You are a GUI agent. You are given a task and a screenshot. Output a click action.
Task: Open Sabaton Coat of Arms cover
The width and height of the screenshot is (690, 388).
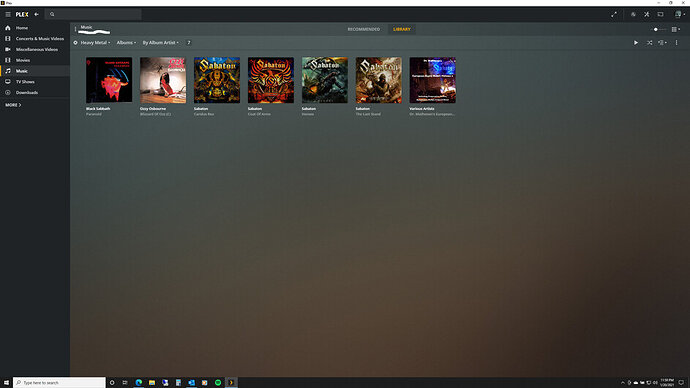click(x=271, y=80)
